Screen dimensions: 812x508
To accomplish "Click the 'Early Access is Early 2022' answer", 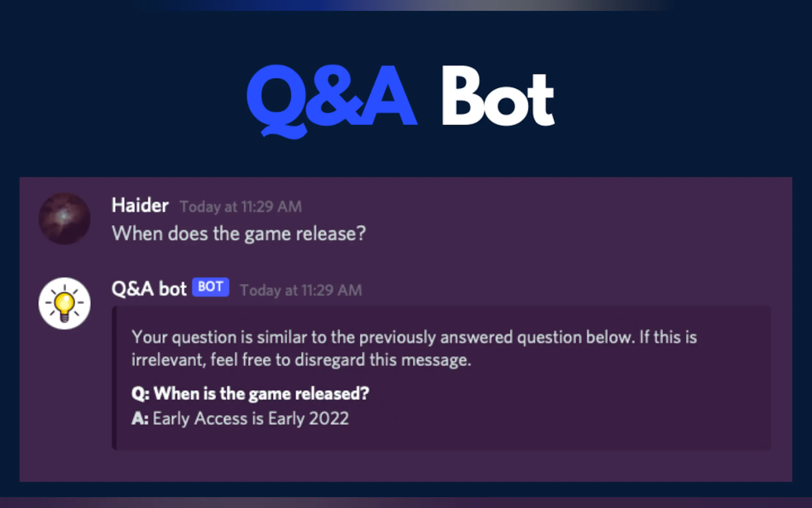I will pyautogui.click(x=250, y=419).
